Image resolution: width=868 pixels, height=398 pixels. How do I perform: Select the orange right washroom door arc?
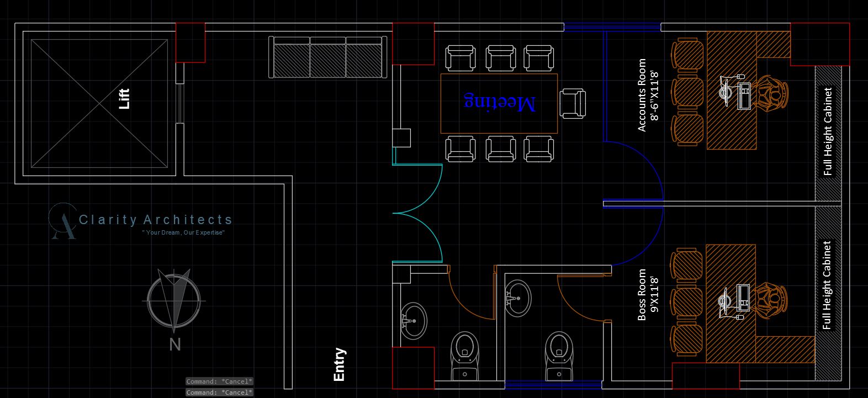pyautogui.click(x=584, y=298)
